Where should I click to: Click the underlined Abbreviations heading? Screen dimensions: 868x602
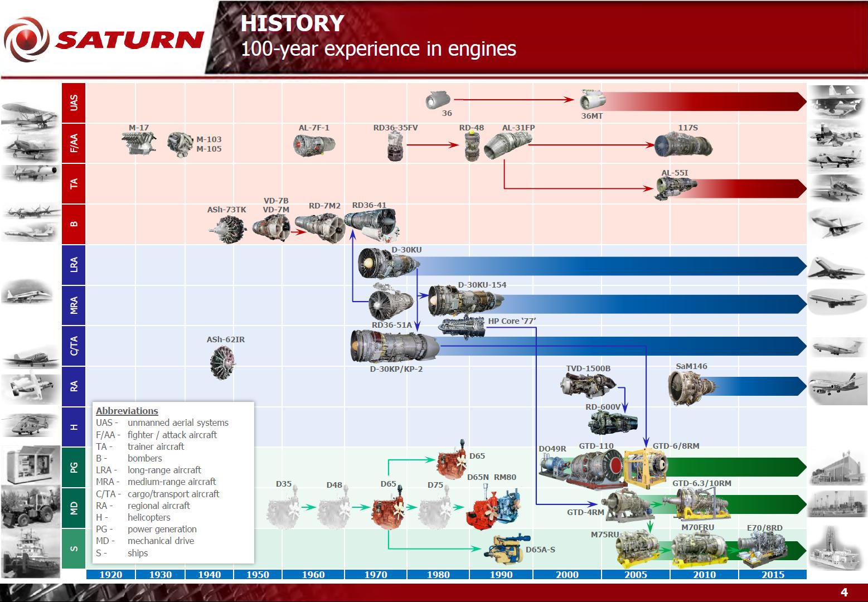point(127,411)
